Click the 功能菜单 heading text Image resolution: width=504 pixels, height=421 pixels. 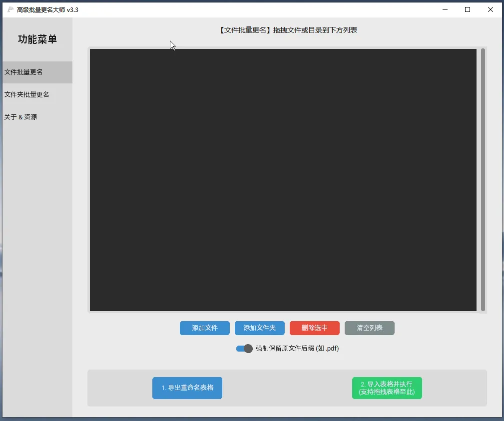point(37,39)
